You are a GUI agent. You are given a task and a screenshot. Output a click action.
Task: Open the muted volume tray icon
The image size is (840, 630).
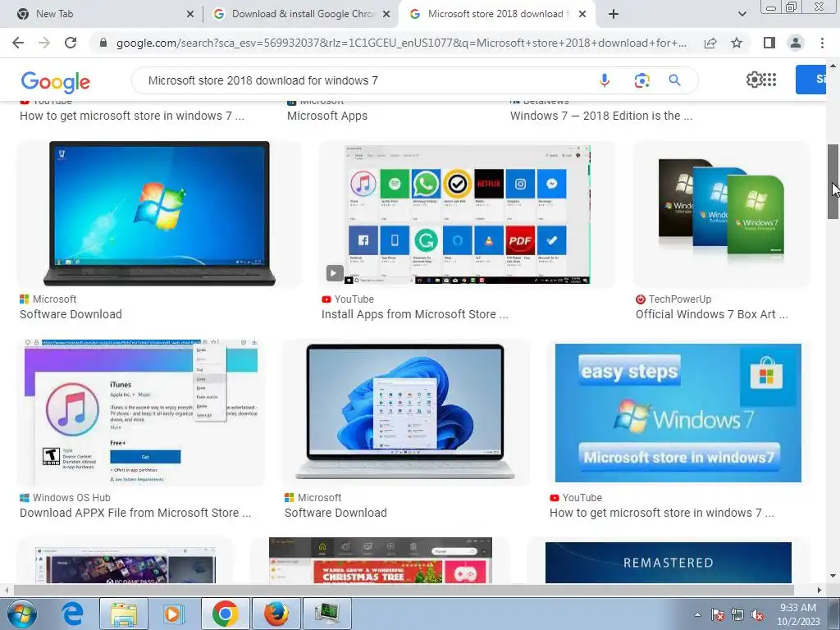pyautogui.click(x=757, y=614)
